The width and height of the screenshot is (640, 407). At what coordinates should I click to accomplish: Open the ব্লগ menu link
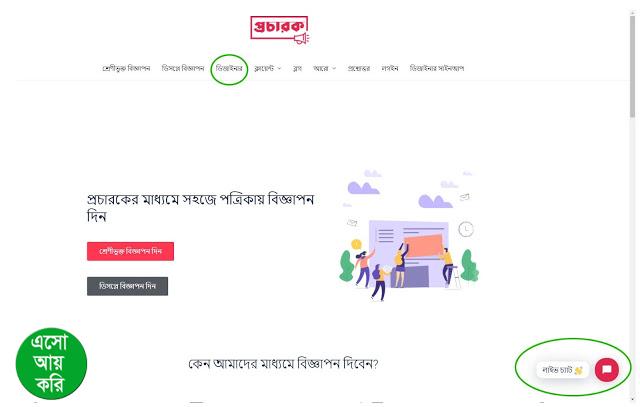pos(298,68)
